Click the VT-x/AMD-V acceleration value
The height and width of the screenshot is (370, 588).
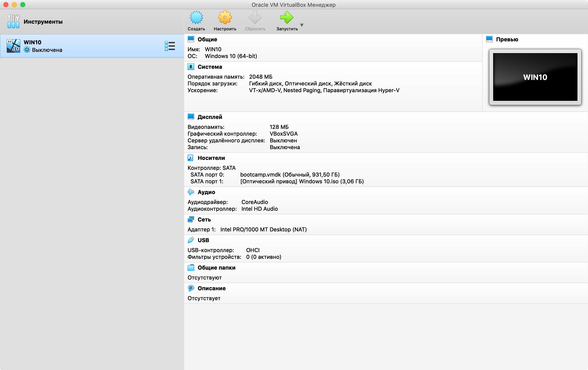(x=324, y=90)
